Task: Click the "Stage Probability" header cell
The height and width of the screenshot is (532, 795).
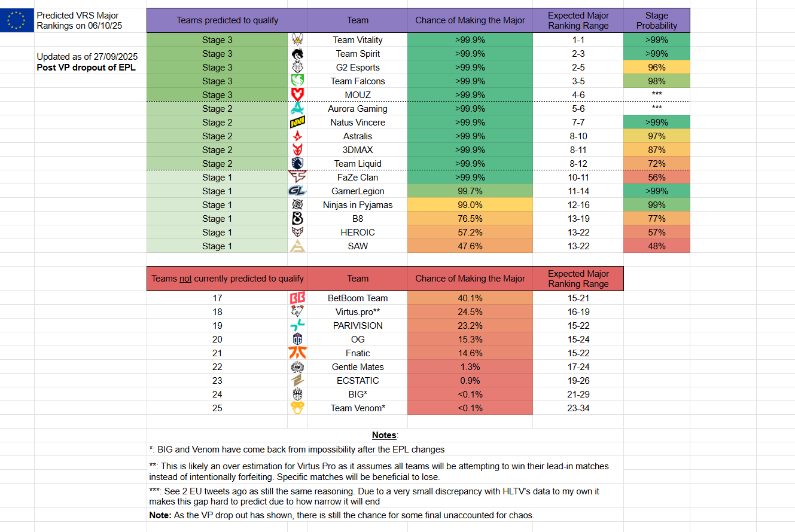Action: tap(656, 20)
